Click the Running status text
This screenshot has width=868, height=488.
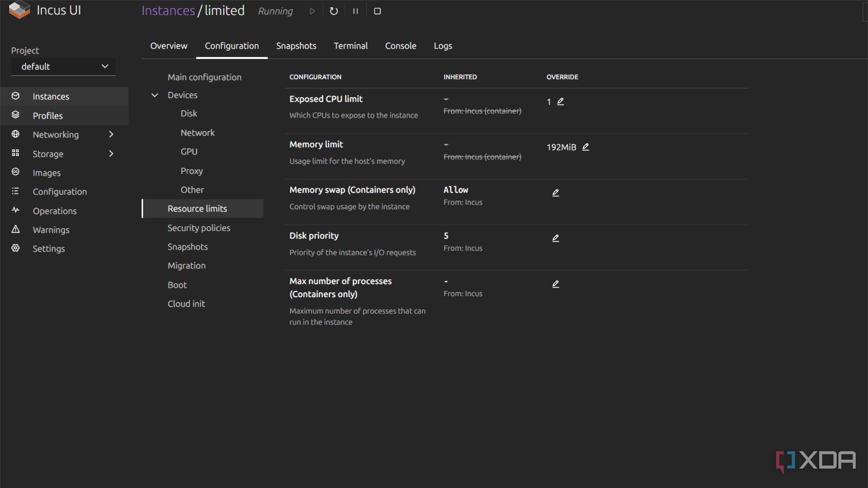pos(275,11)
